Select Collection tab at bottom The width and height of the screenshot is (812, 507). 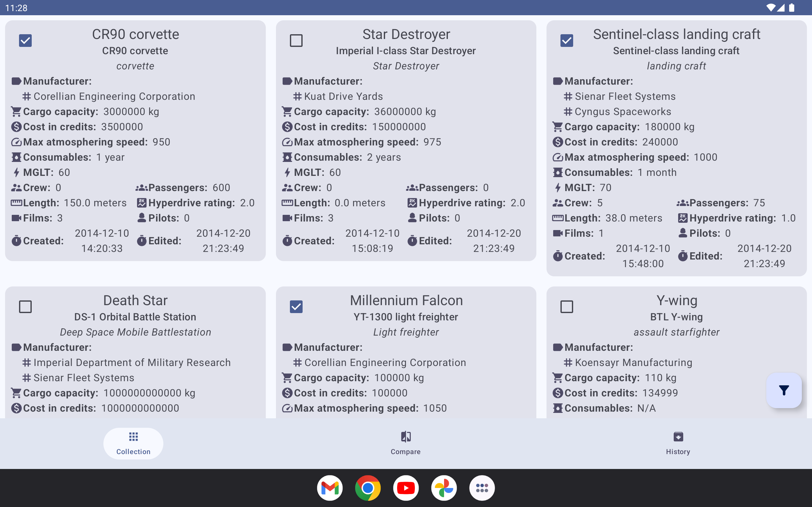[x=133, y=443]
